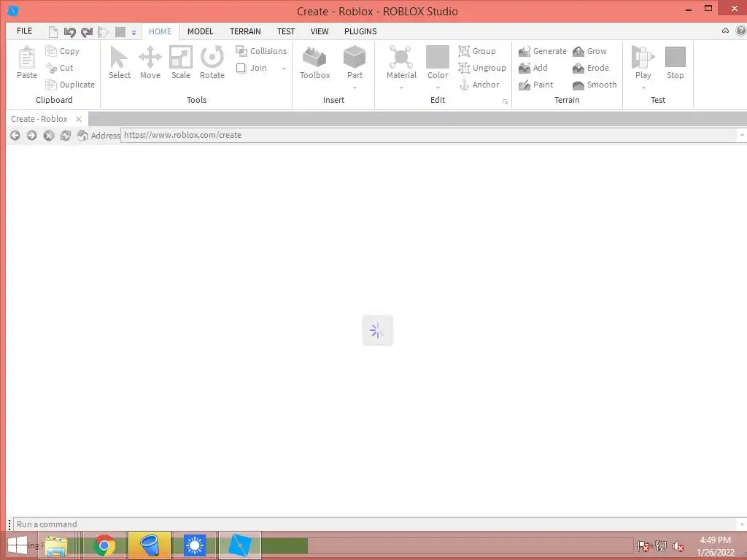Switch to the VIEW ribbon tab
747x560 pixels.
(x=320, y=31)
